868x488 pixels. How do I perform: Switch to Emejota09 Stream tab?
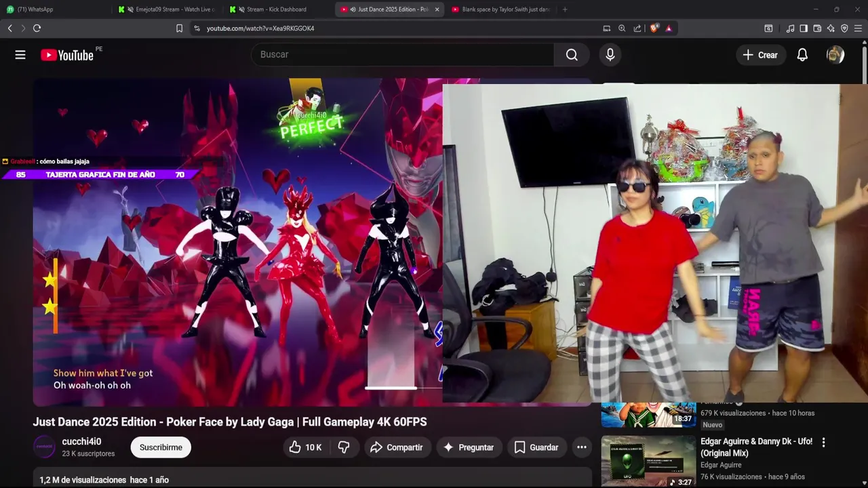(167, 9)
